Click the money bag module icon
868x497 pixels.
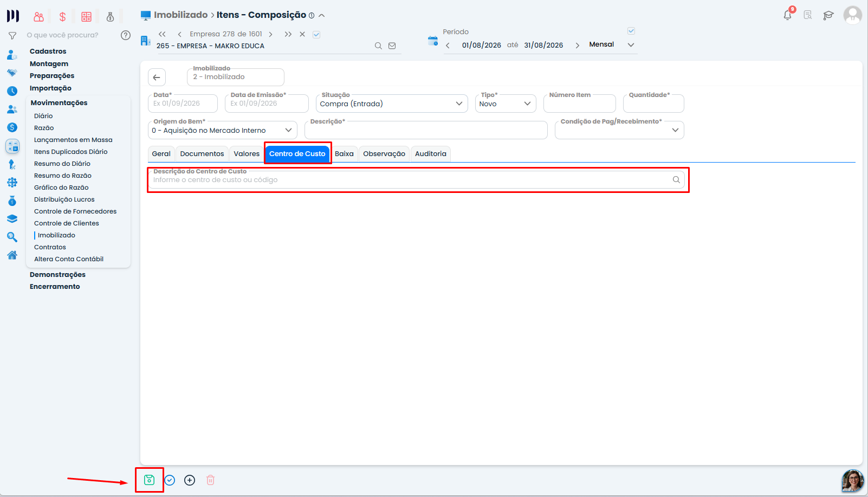coord(111,17)
